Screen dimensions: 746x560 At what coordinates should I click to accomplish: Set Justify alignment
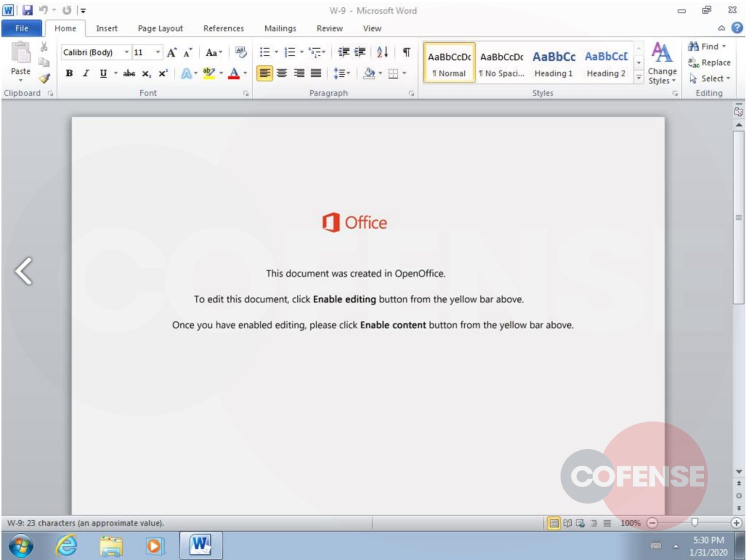point(316,73)
